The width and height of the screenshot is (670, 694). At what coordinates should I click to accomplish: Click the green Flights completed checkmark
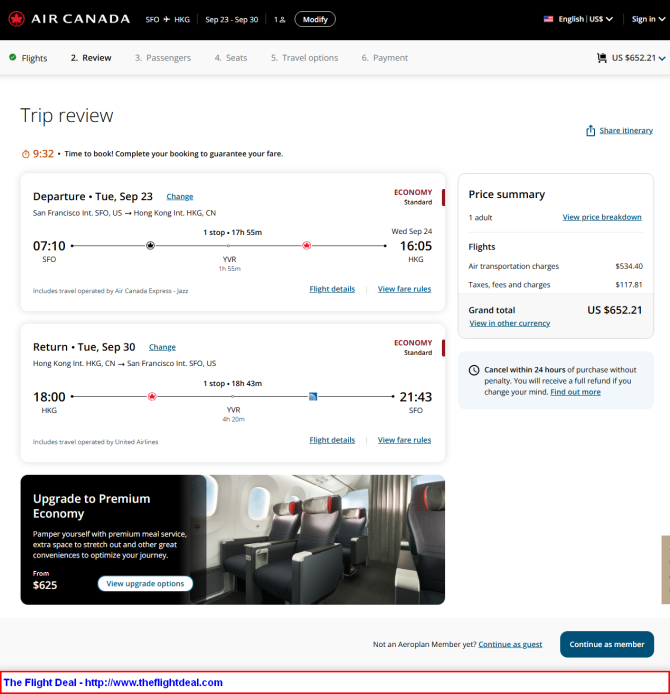pyautogui.click(x=12, y=57)
